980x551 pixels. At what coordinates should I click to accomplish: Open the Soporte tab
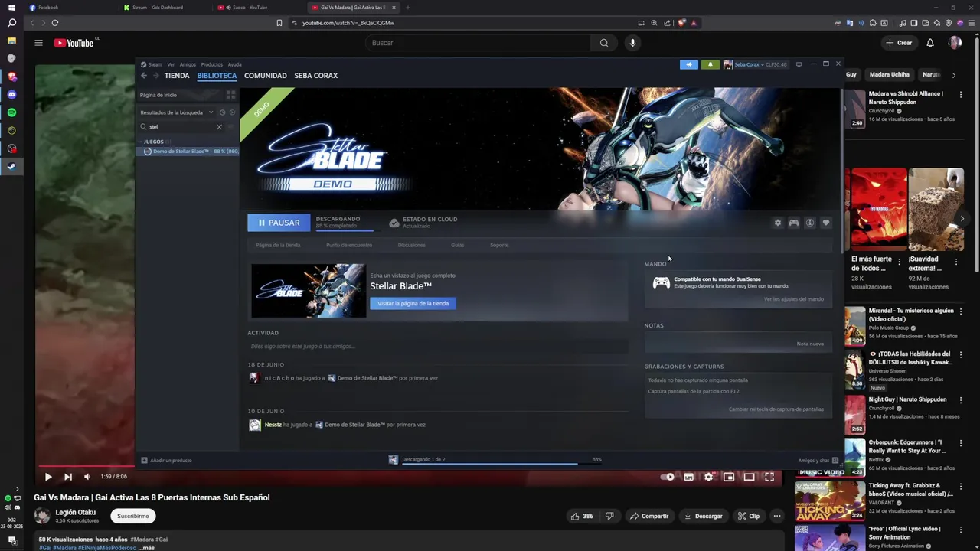click(x=499, y=245)
